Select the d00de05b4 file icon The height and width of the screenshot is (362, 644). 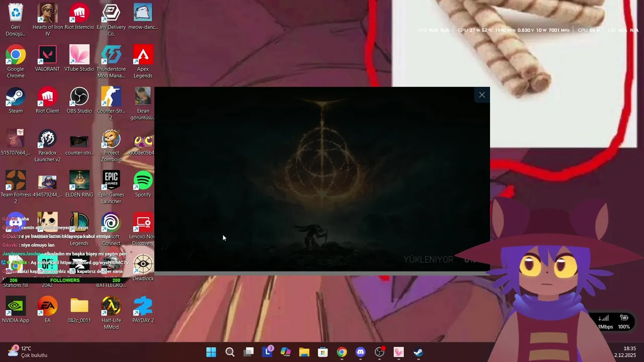[142, 142]
